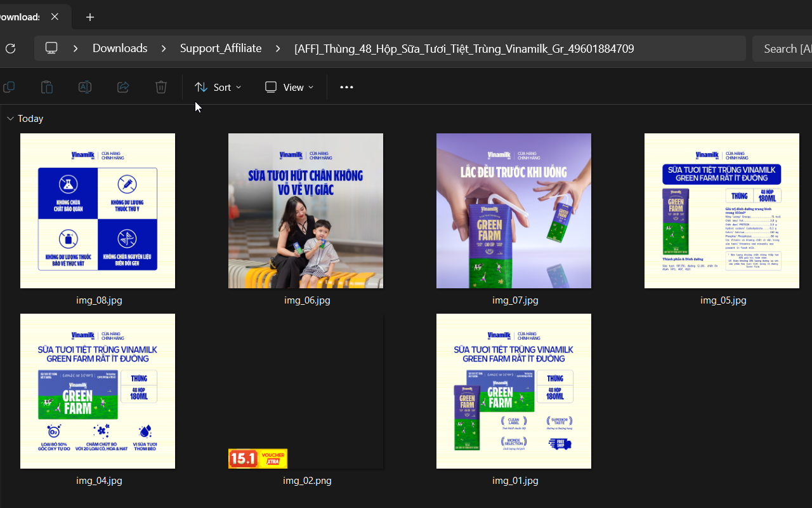Select the img_08.jpg thumbnail
Image resolution: width=812 pixels, height=508 pixels.
click(x=98, y=211)
